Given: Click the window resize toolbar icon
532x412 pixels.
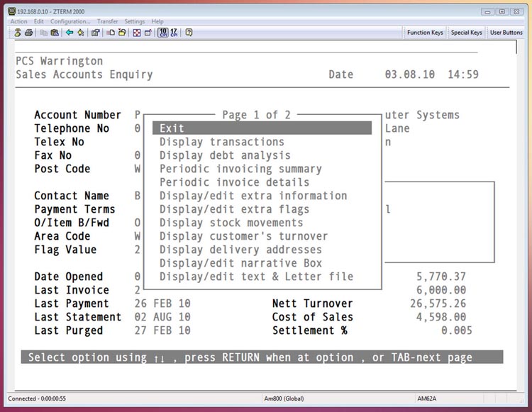Looking at the screenshot, I should point(148,33).
